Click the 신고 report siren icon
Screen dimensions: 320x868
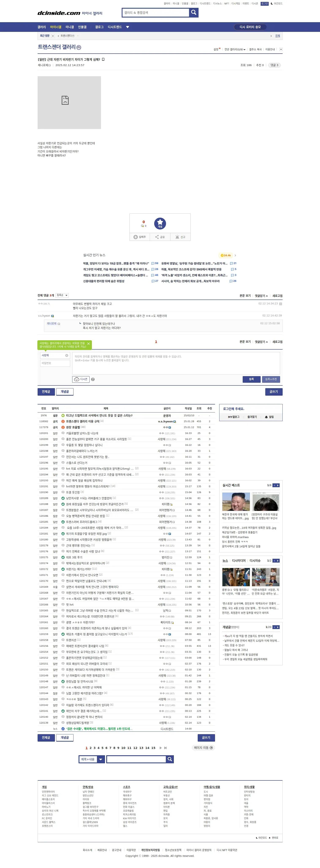pyautogui.click(x=177, y=237)
